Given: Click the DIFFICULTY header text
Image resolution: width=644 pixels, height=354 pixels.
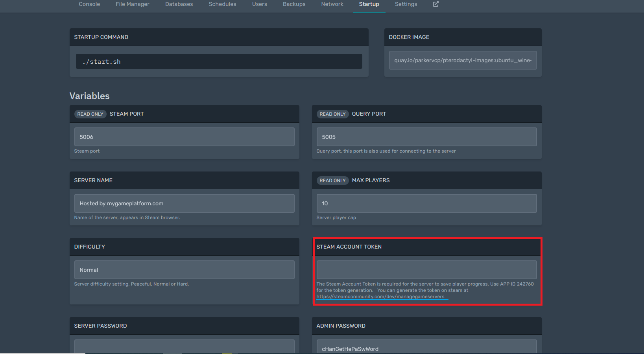Looking at the screenshot, I should (x=90, y=247).
